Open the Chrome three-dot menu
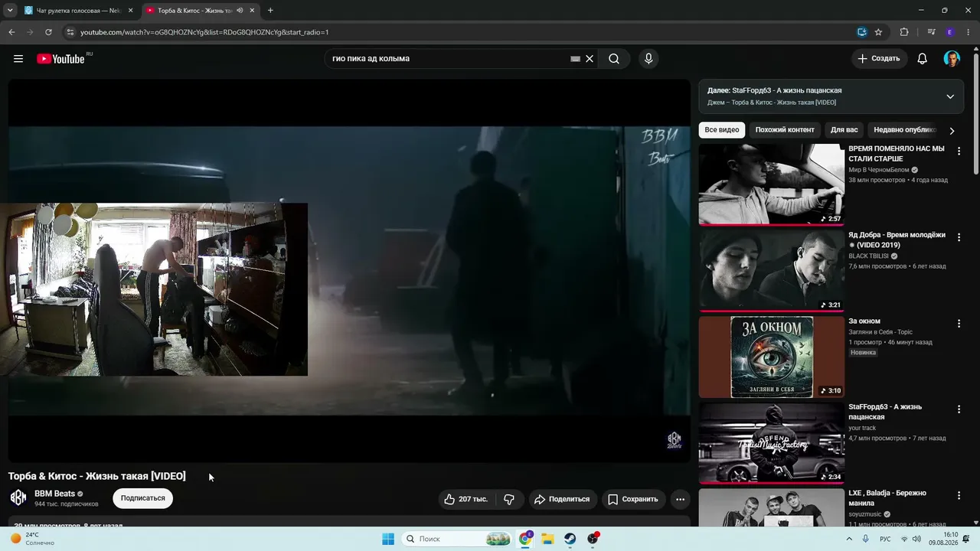The height and width of the screenshot is (551, 980). (969, 32)
